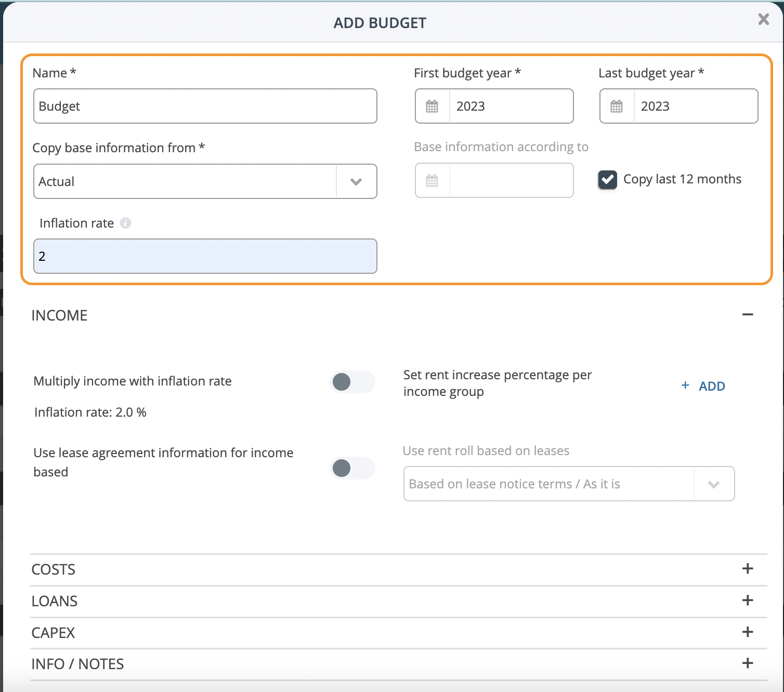Screen dimensions: 784x692
Task: Collapse the INCOME section
Action: pos(748,314)
